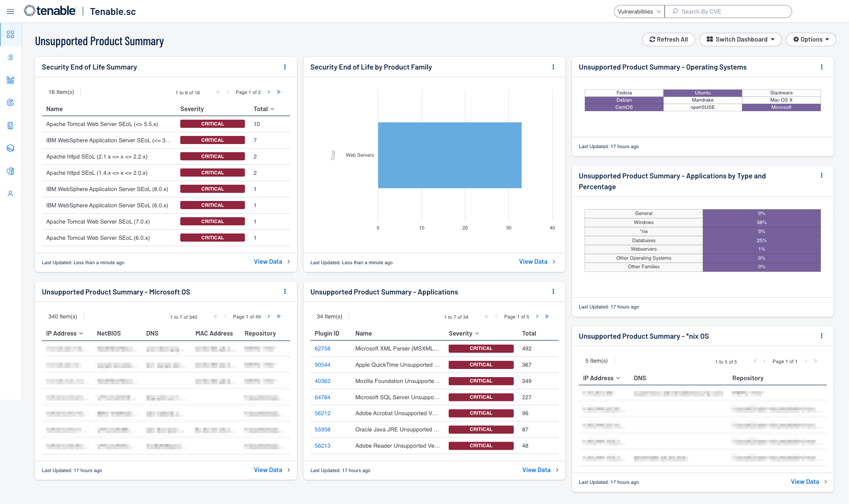Select IBM WebSphere Application Server SEoL (8.0.x) row
The image size is (849, 504).
[166, 189]
